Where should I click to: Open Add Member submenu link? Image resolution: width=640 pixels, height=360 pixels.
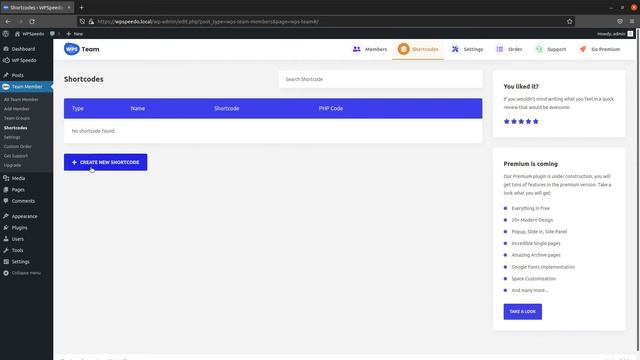point(17,109)
